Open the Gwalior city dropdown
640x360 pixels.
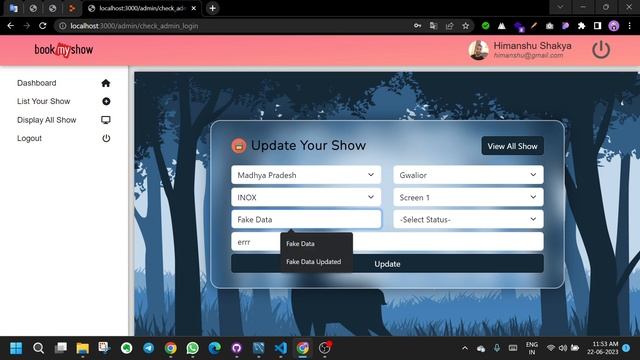[x=468, y=175]
